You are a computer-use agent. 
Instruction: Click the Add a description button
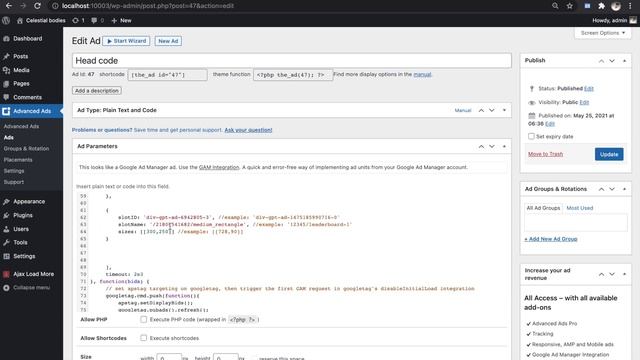97,91
